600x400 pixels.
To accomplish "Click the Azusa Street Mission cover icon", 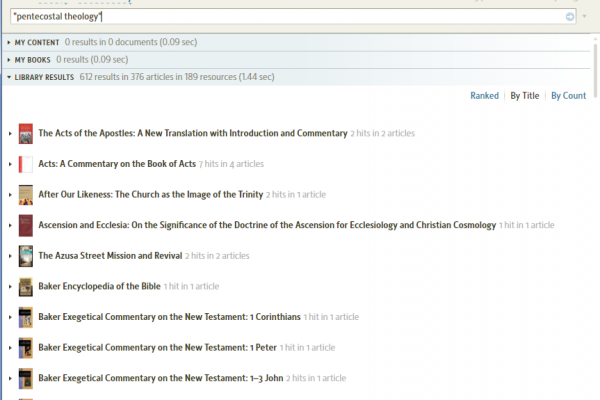I will coord(26,256).
